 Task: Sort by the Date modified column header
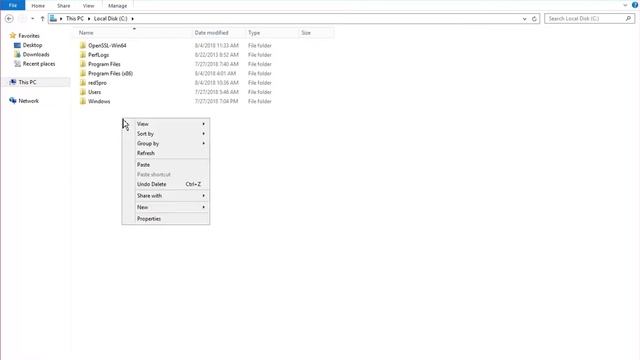(219, 33)
